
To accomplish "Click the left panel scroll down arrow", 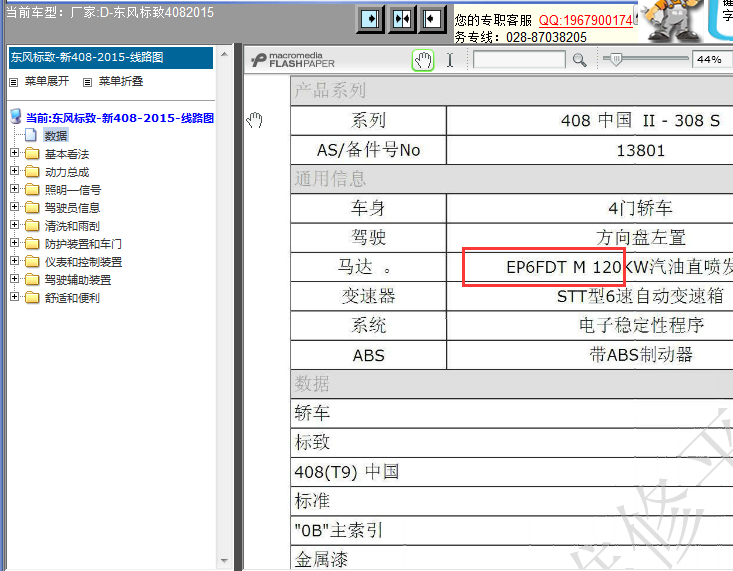I will 224,560.
